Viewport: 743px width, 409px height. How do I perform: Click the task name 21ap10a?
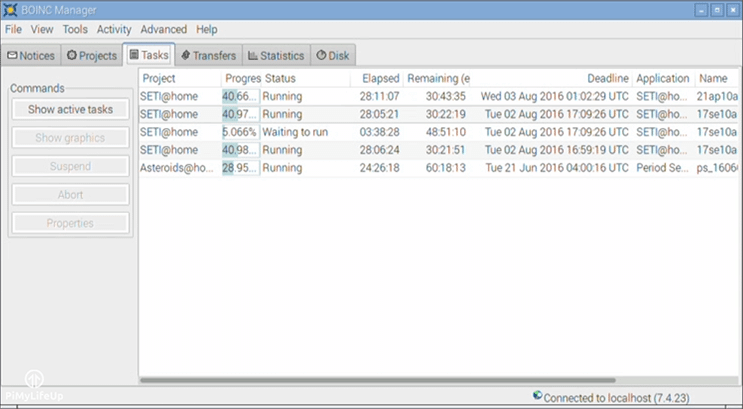tap(717, 96)
